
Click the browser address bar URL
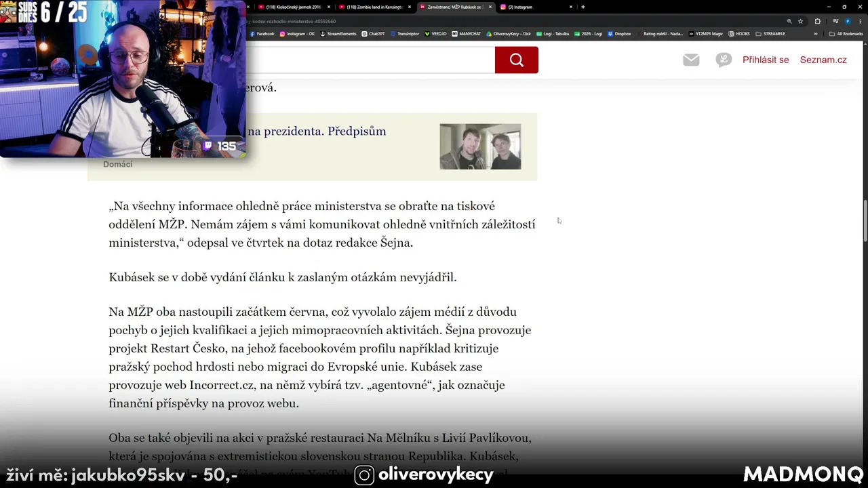point(292,21)
